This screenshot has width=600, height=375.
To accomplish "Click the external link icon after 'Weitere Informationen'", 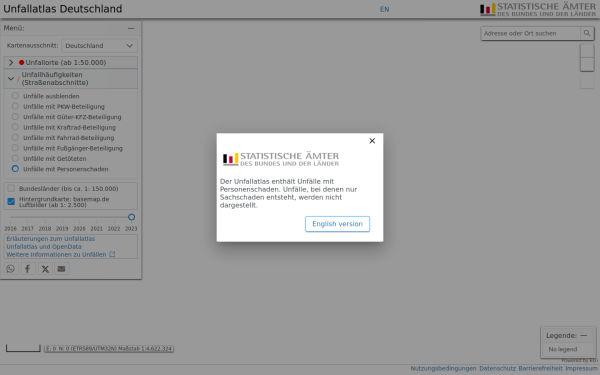I will point(112,254).
